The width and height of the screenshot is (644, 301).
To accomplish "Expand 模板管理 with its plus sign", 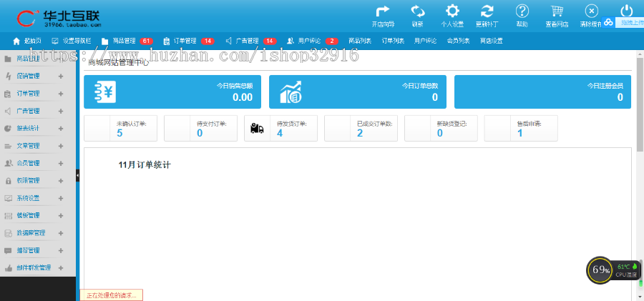I will point(61,215).
